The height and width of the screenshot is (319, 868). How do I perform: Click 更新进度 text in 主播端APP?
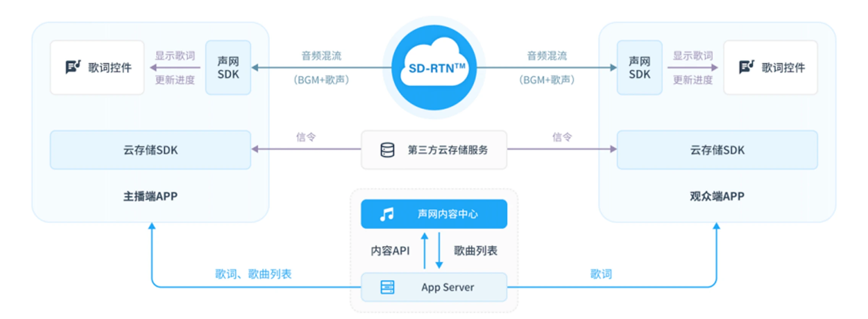pos(175,80)
